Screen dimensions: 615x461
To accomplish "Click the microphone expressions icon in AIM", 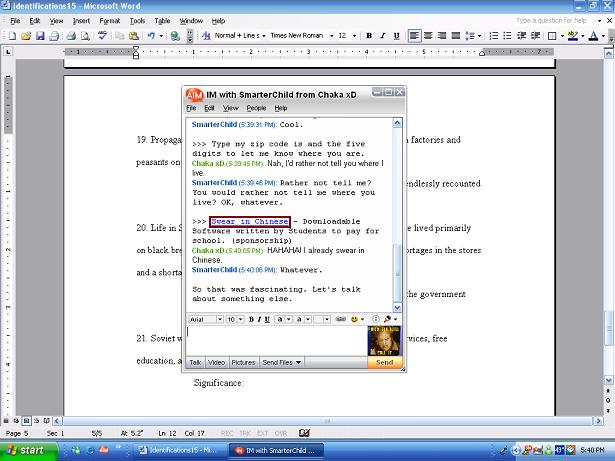I will coord(388,319).
